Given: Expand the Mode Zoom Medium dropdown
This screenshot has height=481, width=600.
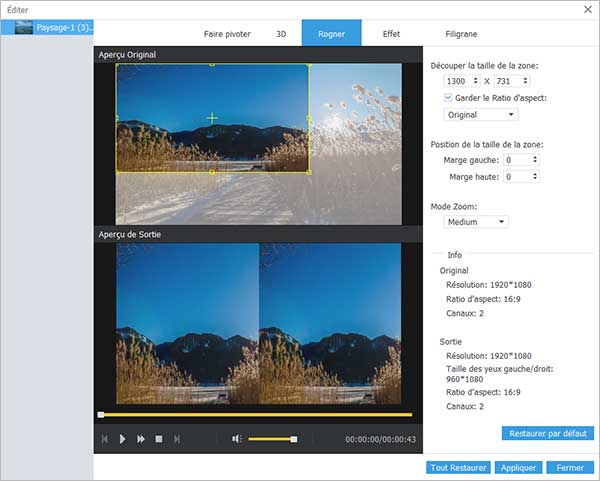Looking at the screenshot, I should click(476, 222).
